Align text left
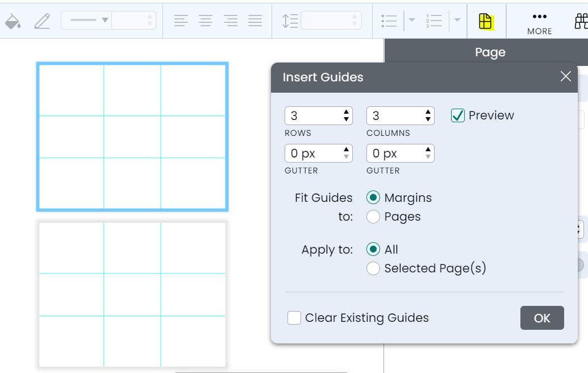588x373 pixels. click(181, 20)
